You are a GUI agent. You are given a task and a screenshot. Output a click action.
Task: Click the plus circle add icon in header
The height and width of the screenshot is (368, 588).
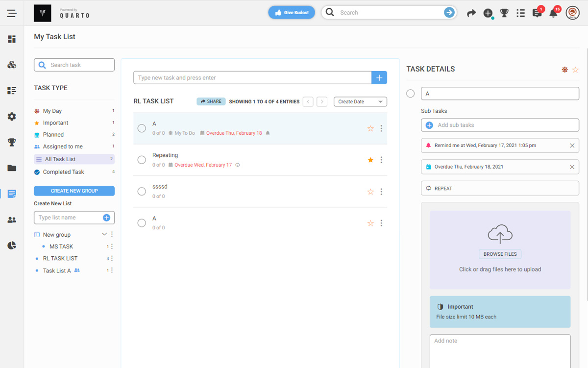click(488, 13)
